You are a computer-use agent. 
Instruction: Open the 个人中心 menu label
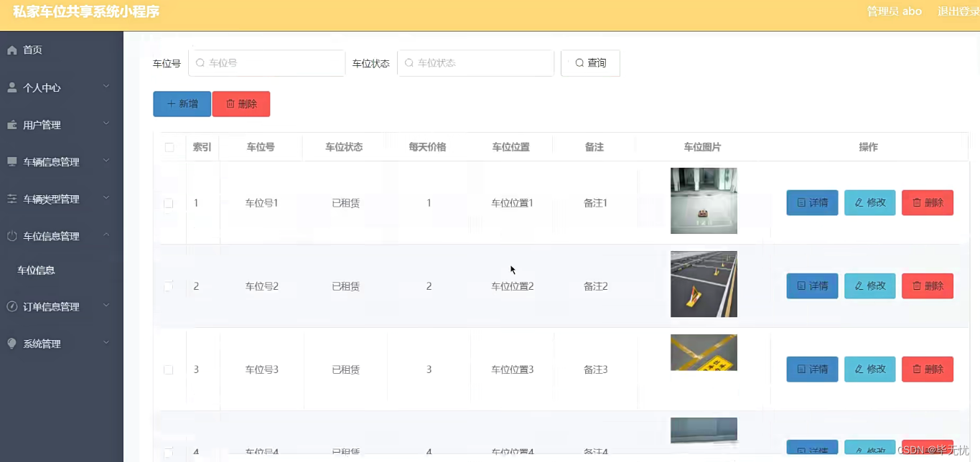pos(42,88)
